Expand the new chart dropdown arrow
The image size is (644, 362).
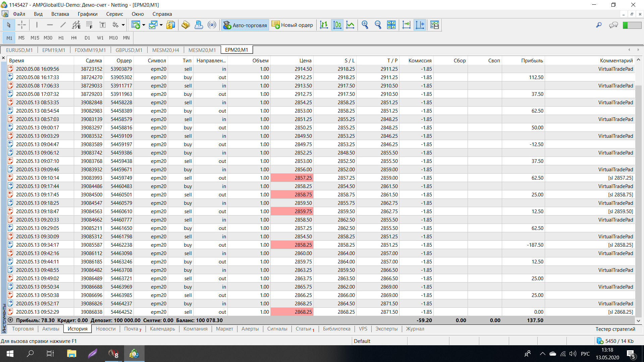(x=144, y=25)
